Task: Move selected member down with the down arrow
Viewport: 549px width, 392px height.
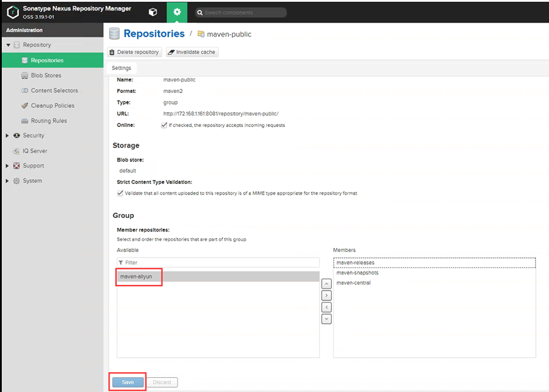Action: 326,319
